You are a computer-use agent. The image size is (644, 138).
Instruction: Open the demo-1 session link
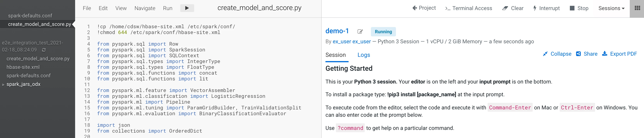tap(337, 31)
